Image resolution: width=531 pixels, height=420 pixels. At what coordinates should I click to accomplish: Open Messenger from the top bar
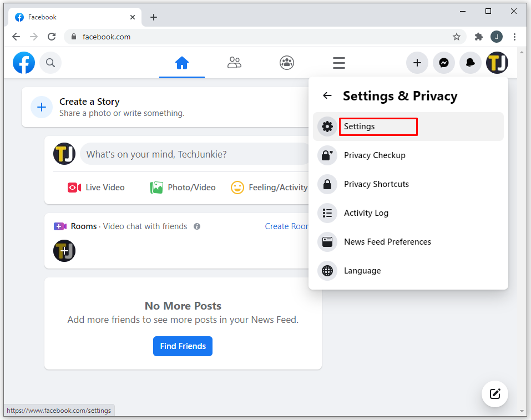444,63
